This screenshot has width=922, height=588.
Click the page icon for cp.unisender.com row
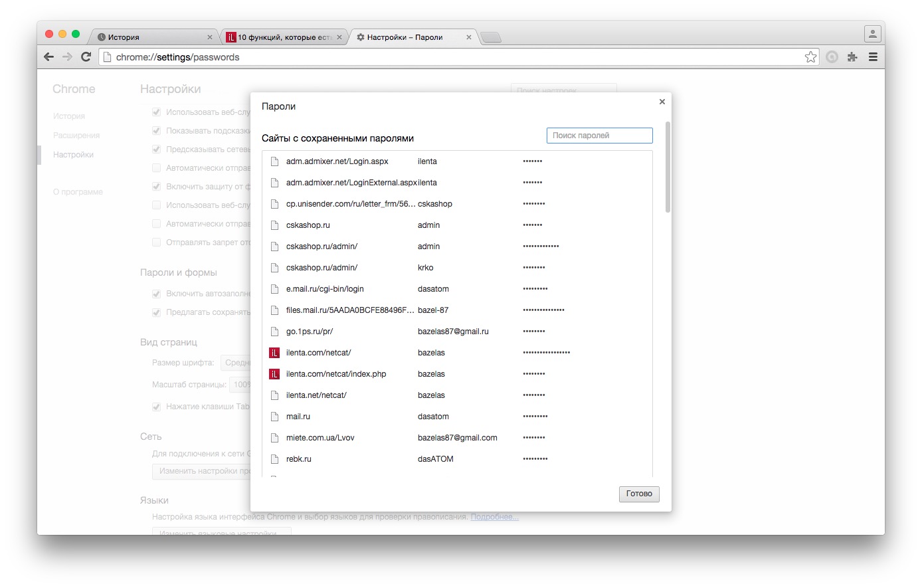pos(274,204)
